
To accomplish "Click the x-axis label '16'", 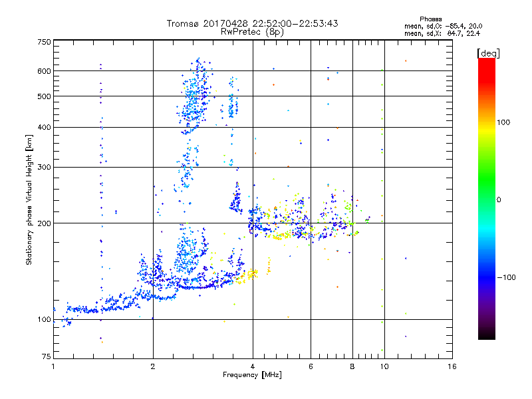I will [x=452, y=366].
